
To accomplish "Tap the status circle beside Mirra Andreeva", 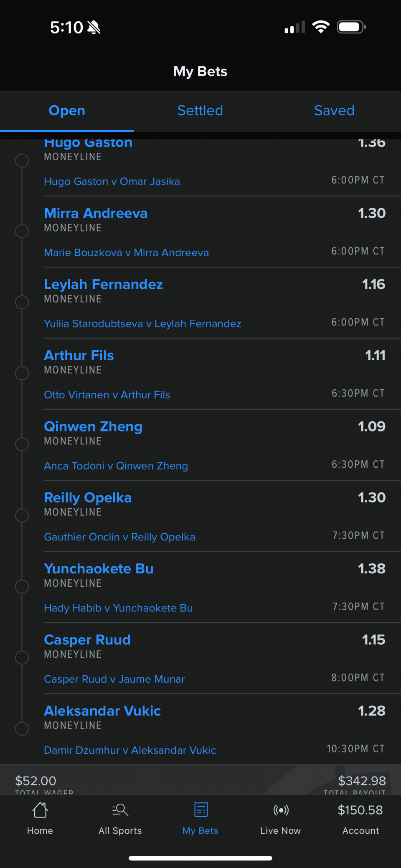I will point(22,231).
